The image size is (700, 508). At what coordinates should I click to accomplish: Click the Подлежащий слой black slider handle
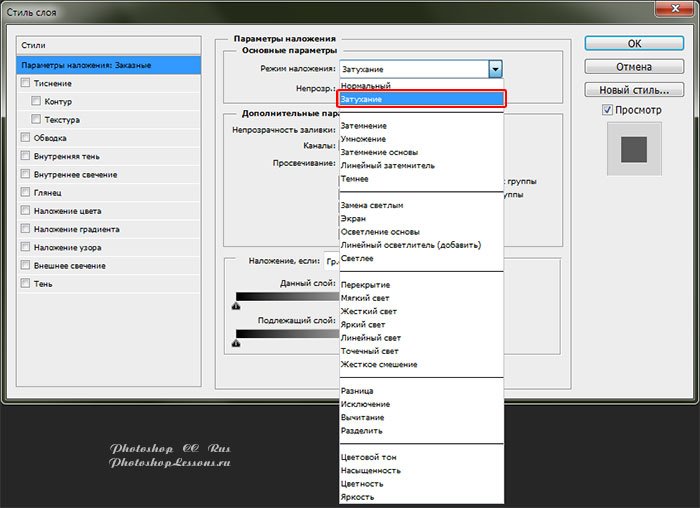point(236,342)
